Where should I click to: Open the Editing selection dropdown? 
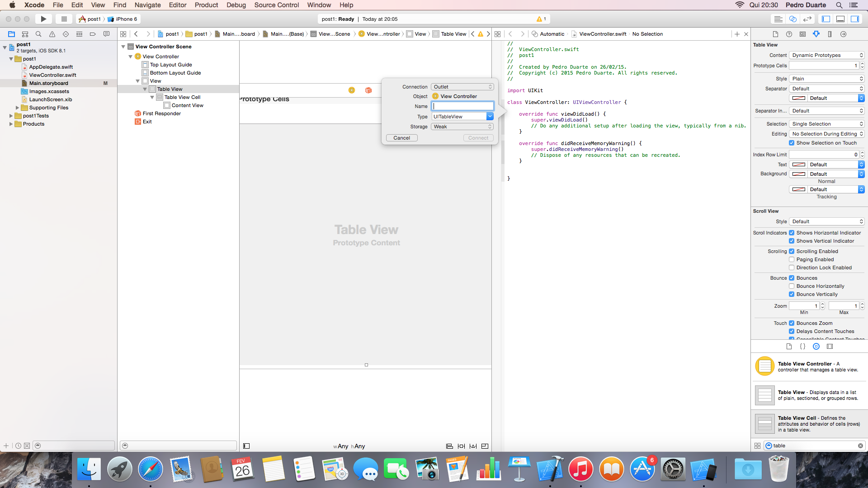(827, 134)
